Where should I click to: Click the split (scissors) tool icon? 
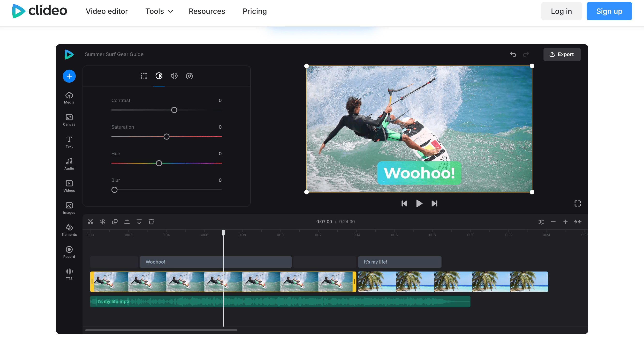91,221
